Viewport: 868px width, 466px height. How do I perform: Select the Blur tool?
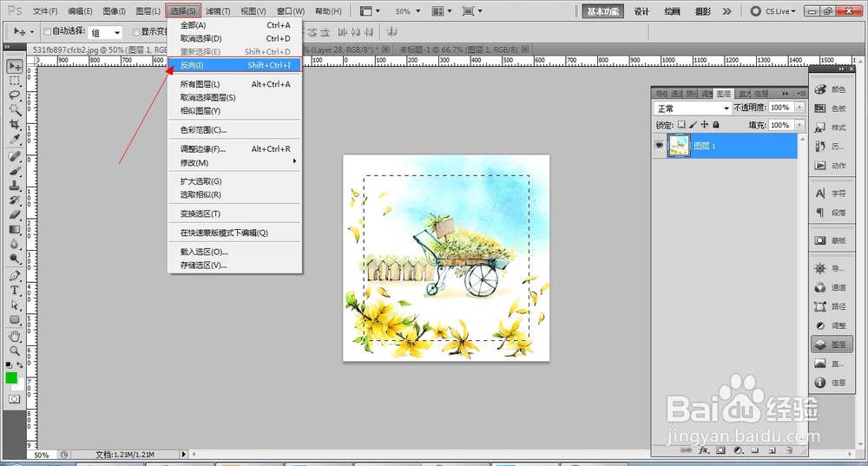coord(15,244)
